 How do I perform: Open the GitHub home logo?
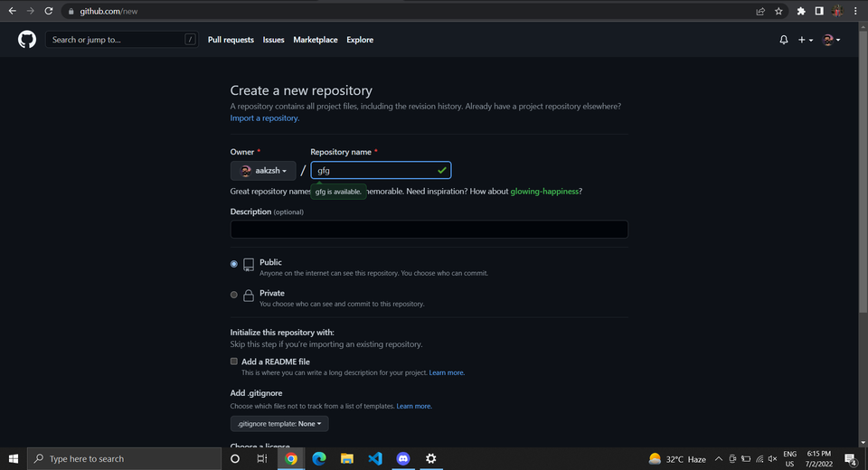(26, 39)
